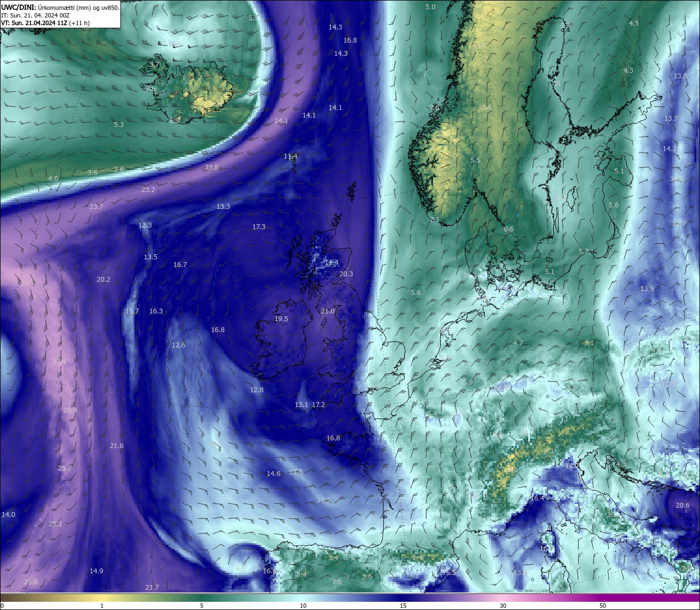Click the '16.7' map value
Image resolution: width=700 pixels, height=610 pixels.
click(180, 265)
